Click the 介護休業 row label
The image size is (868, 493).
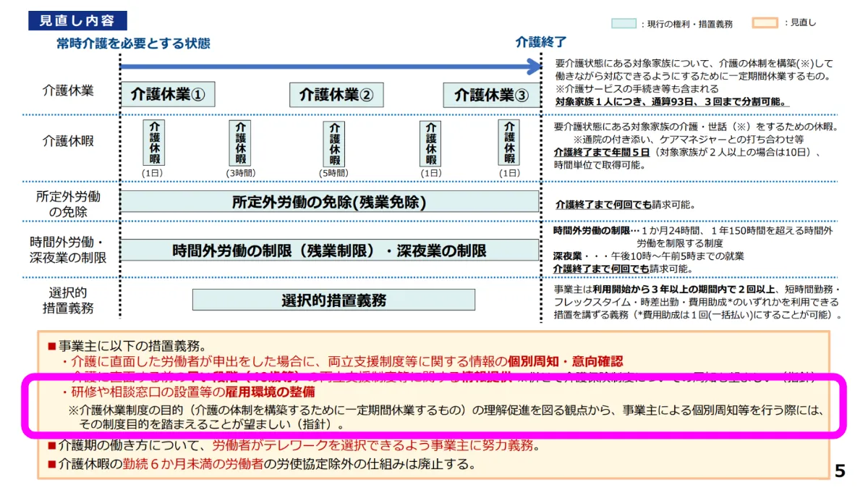point(68,91)
